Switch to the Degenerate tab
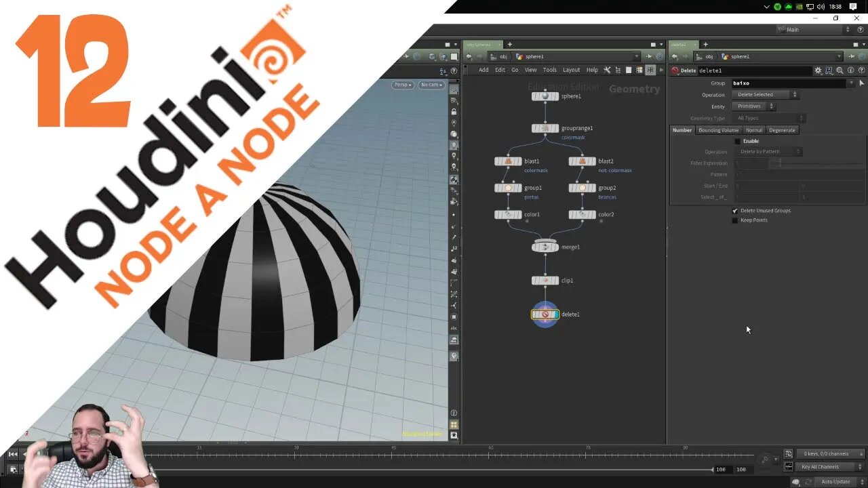This screenshot has height=488, width=868. [782, 130]
